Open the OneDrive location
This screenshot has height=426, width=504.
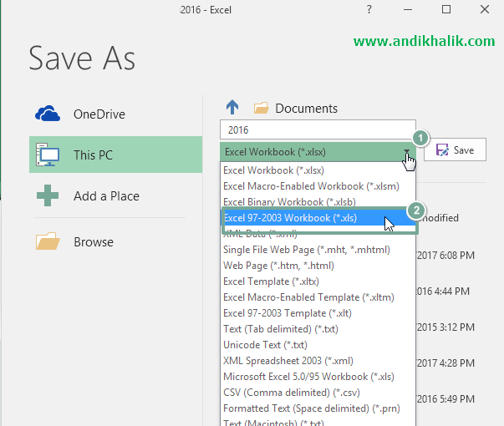pos(115,114)
